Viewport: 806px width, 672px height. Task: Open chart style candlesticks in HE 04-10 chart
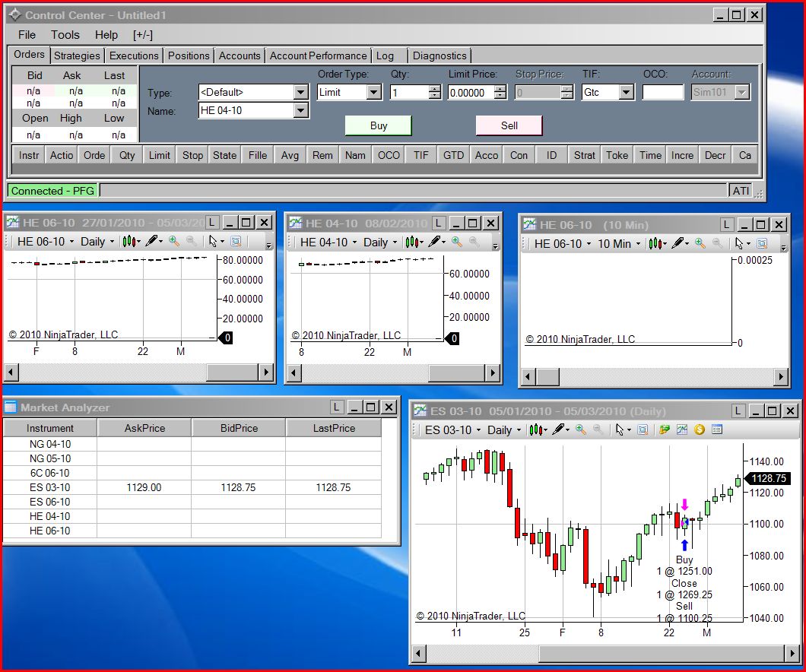(x=414, y=242)
